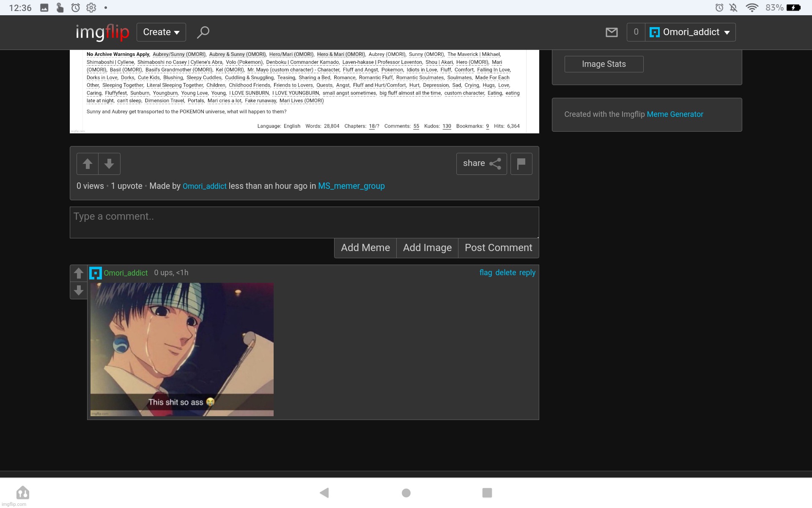This screenshot has height=508, width=812.
Task: Click '0 ups, <1h' comment info
Action: [x=171, y=273]
